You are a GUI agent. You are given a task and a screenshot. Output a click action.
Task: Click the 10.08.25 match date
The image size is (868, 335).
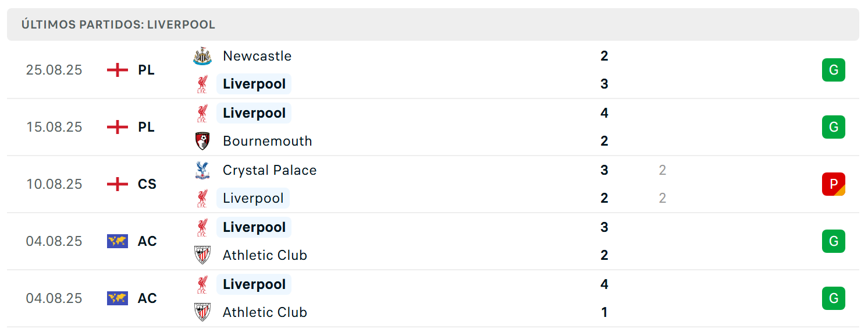pos(54,184)
